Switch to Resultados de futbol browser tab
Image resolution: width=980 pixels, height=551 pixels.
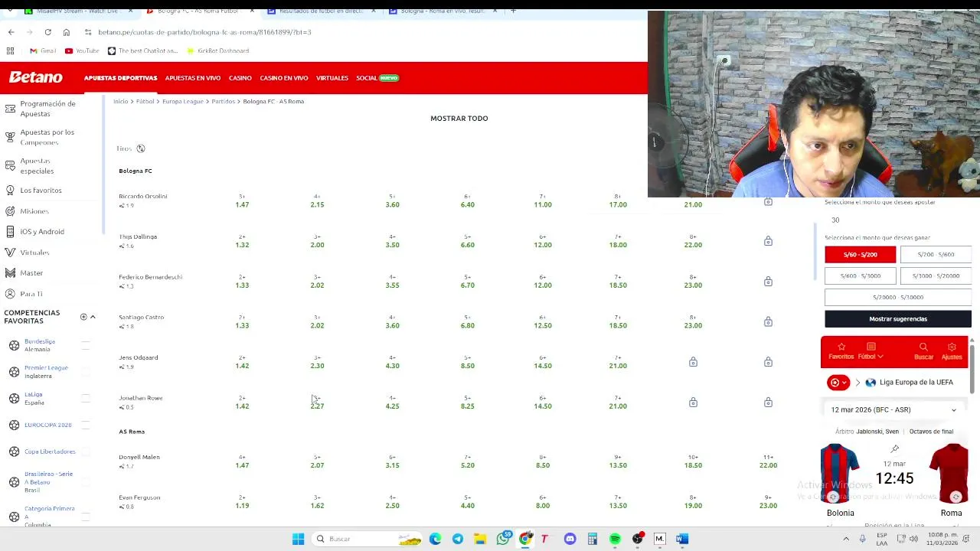click(x=320, y=11)
